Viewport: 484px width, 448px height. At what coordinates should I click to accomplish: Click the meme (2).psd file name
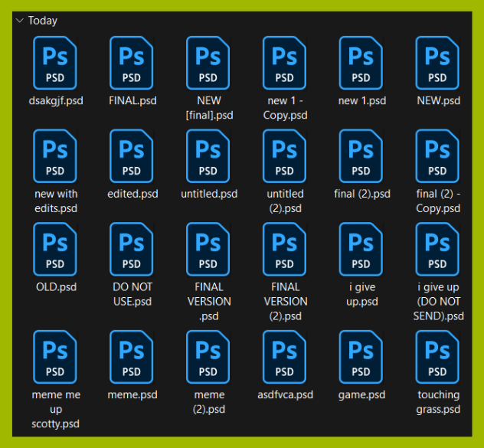[209, 402]
